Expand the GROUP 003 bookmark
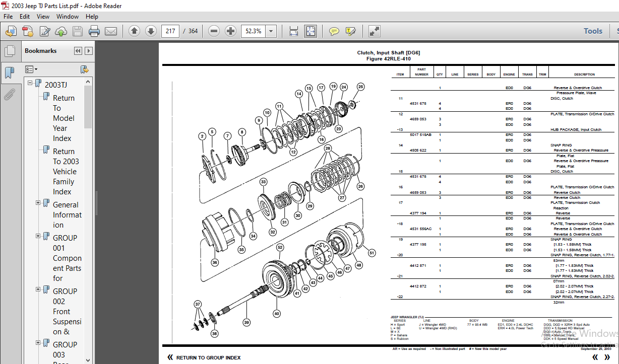 tap(38, 343)
